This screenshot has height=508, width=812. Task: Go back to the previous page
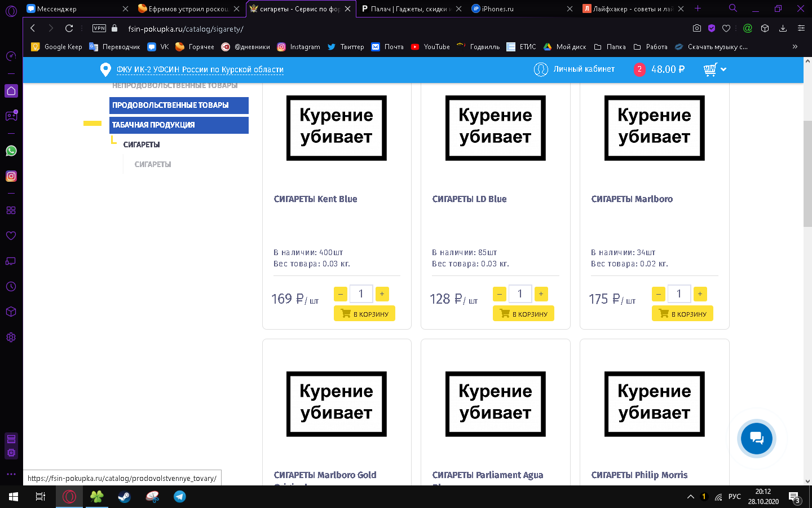tap(33, 28)
